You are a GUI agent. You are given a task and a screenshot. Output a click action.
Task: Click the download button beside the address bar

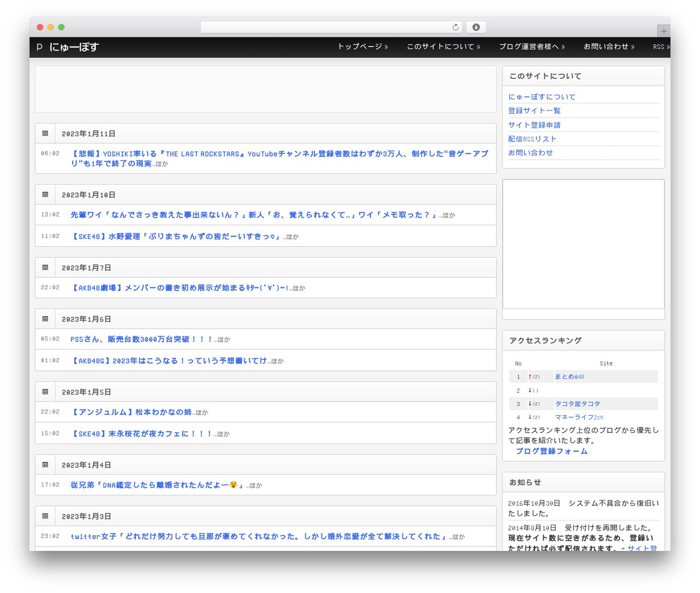[476, 27]
